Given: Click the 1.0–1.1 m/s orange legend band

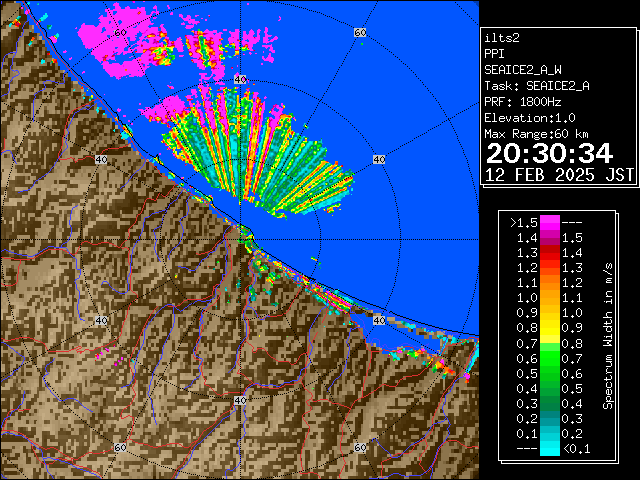Looking at the screenshot, I should 550,298.
